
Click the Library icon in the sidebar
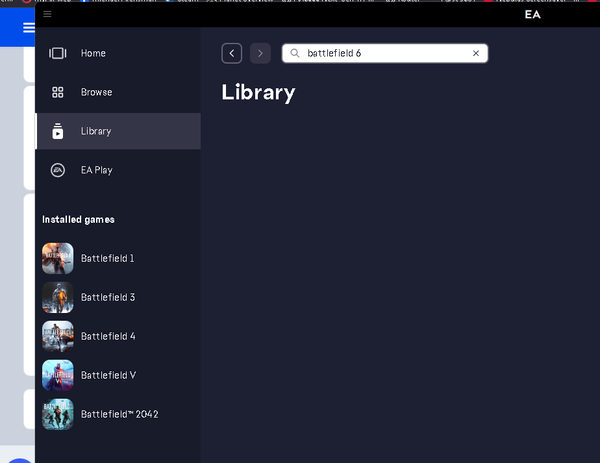click(x=58, y=131)
